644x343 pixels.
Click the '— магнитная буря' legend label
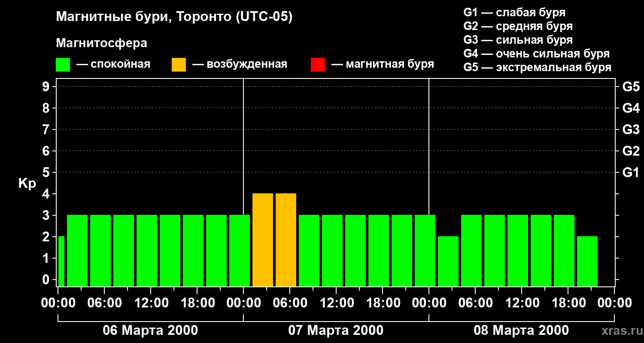[383, 64]
